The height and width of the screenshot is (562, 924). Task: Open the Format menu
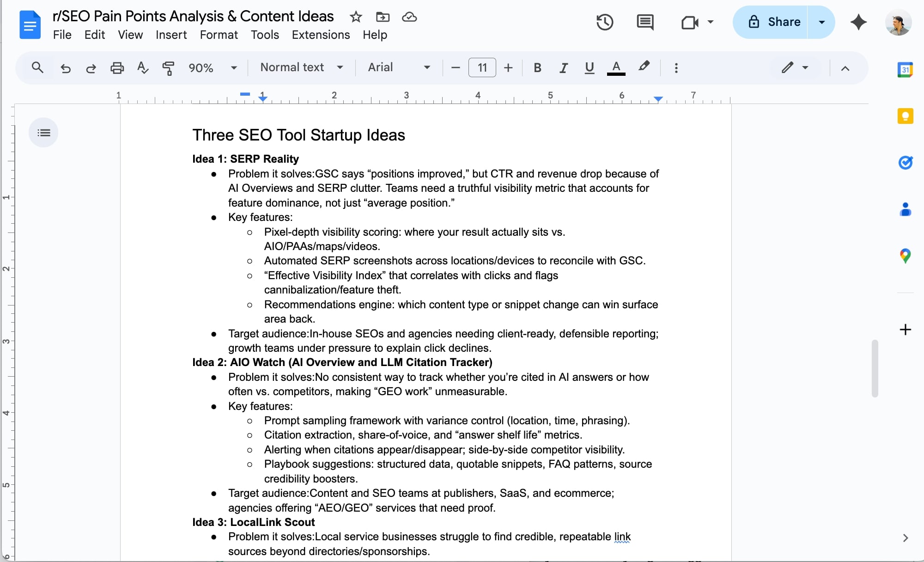coord(219,35)
